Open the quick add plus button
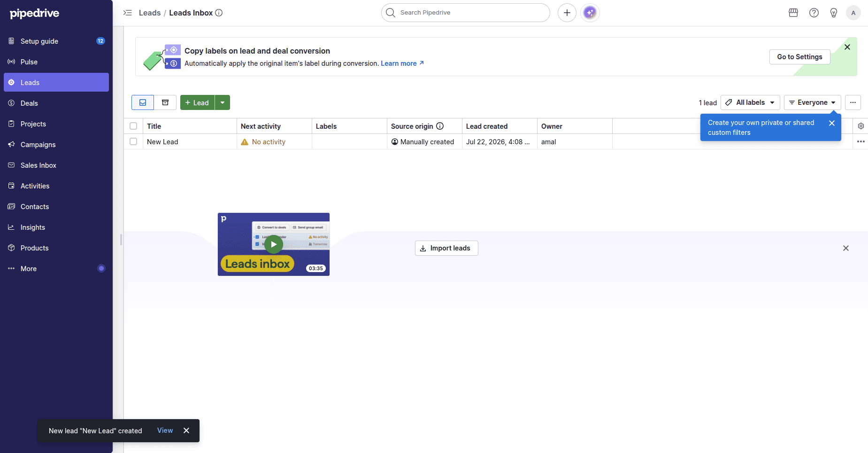Viewport: 868px width, 453px height. click(567, 13)
